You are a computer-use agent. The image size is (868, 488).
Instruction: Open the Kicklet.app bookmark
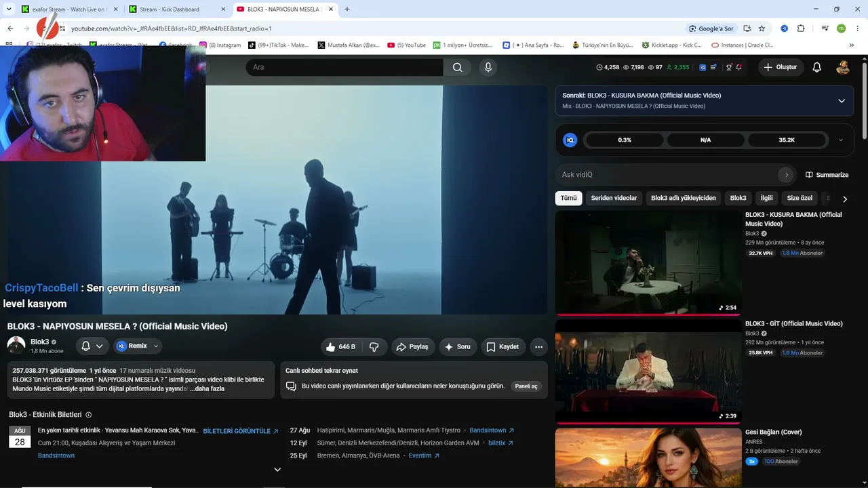[x=671, y=45]
